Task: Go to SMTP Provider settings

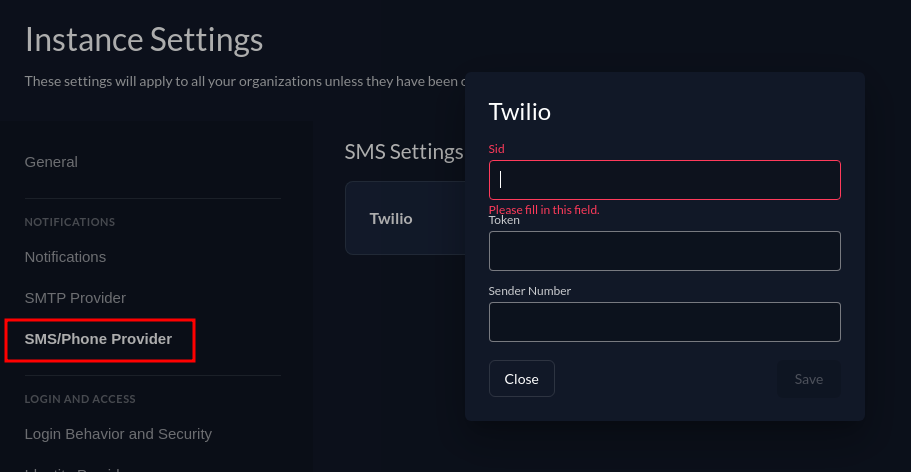Action: pyautogui.click(x=75, y=298)
